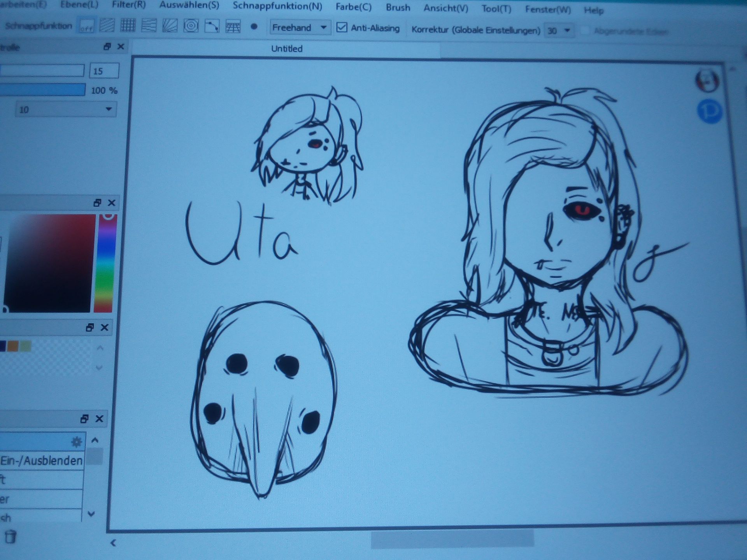This screenshot has width=747, height=560.
Task: Click the layer list scroll-down arrow
Action: [x=91, y=514]
